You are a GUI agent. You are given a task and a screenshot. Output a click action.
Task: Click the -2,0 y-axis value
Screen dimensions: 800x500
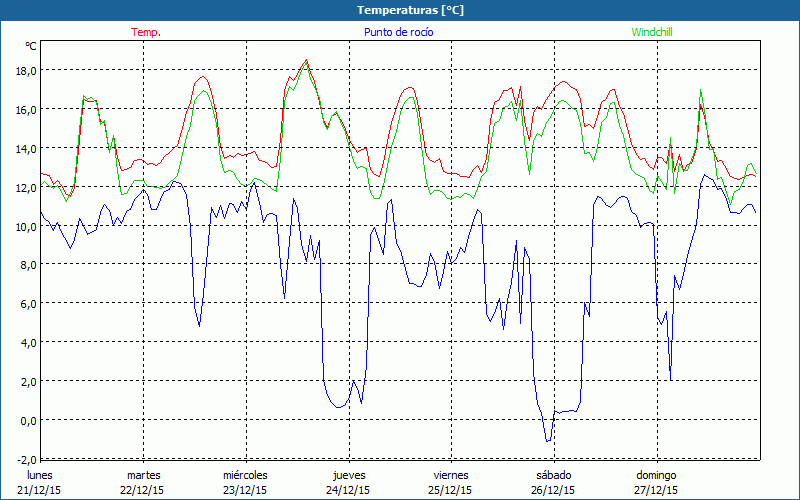point(27,460)
